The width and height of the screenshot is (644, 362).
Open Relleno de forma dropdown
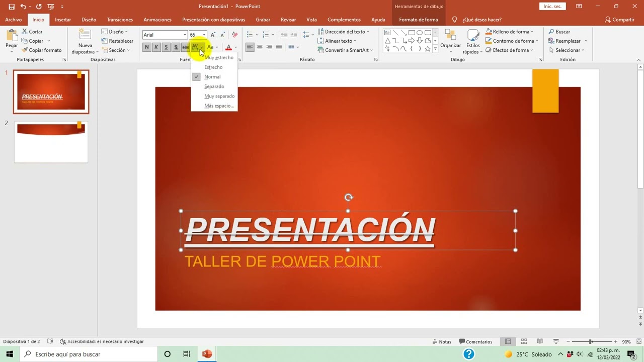point(510,32)
